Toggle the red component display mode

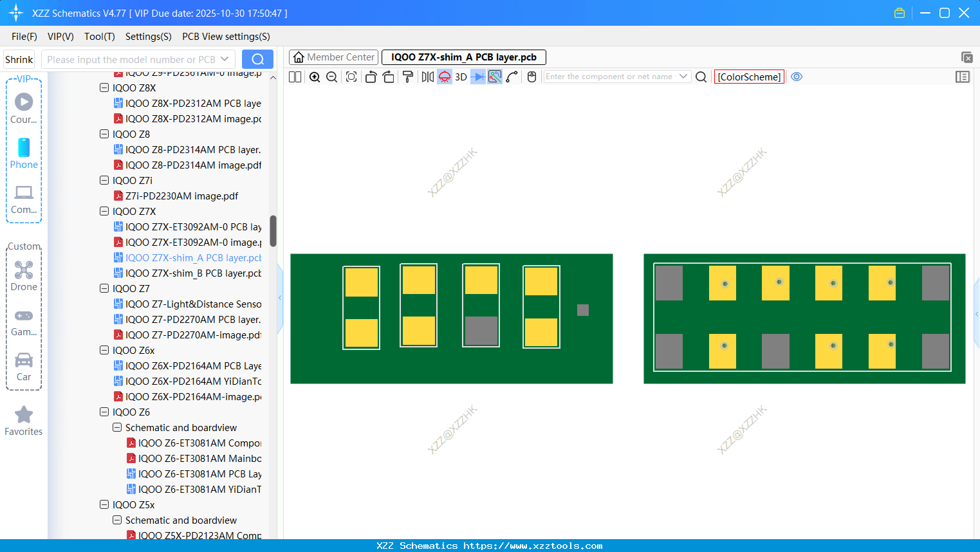tap(444, 77)
